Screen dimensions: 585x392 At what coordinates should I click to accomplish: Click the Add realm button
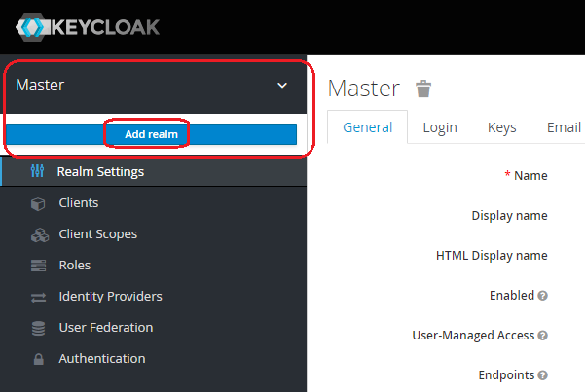point(151,134)
